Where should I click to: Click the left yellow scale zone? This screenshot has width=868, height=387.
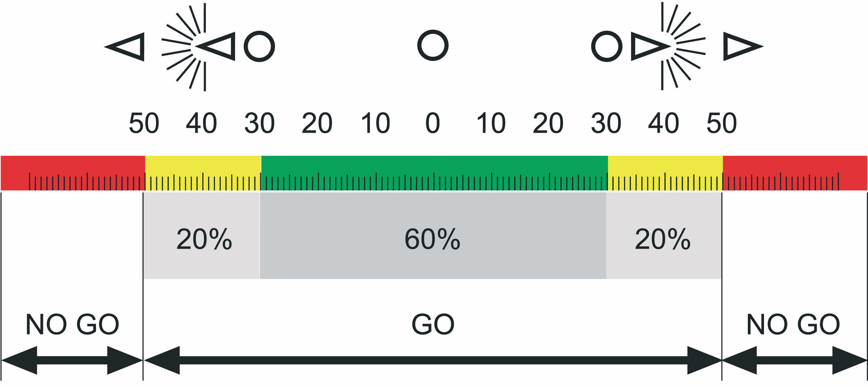(x=203, y=173)
